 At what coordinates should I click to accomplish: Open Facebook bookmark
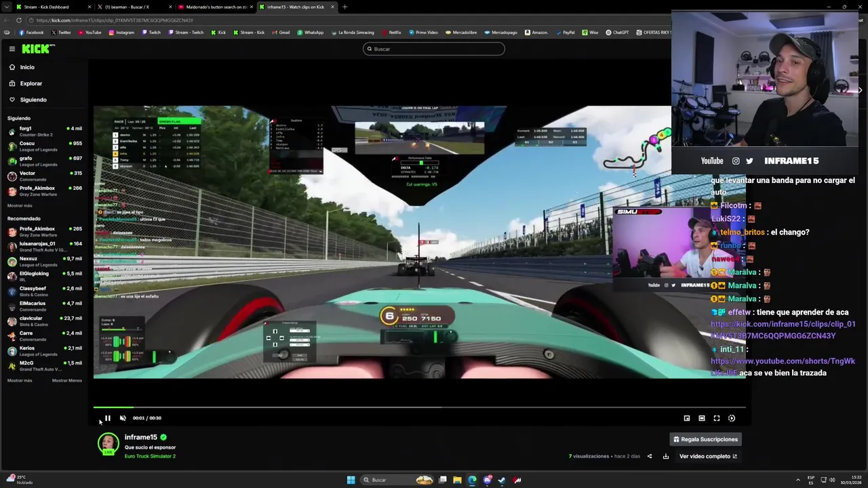click(x=31, y=33)
